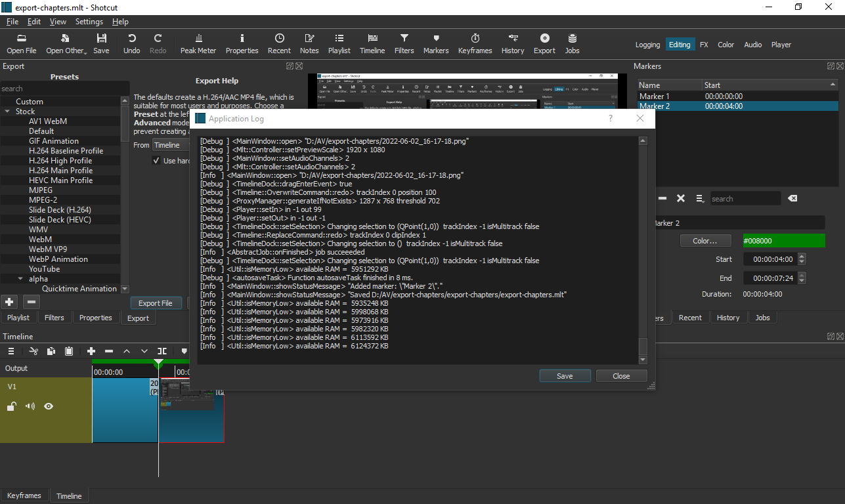
Task: Click the Export File button
Action: (155, 303)
